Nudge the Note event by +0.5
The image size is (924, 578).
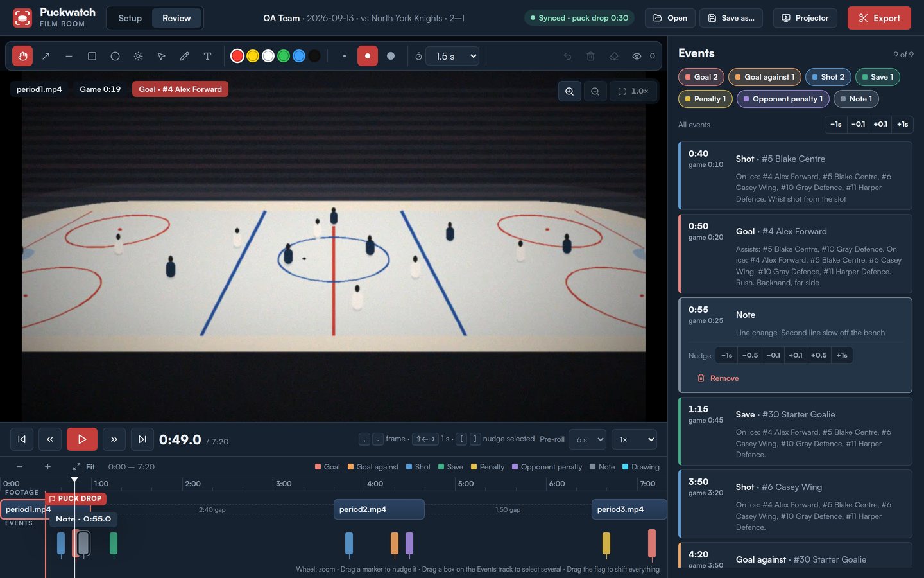[818, 355]
